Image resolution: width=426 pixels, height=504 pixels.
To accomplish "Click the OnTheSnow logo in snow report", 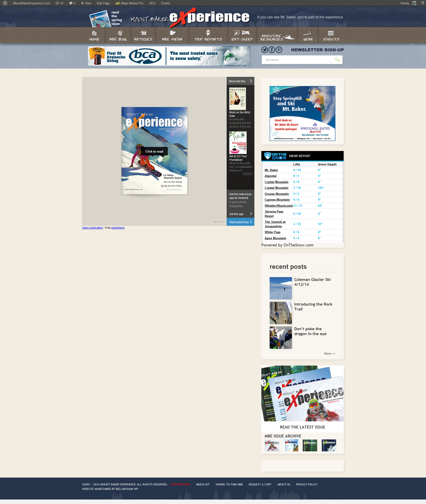I will [x=275, y=156].
